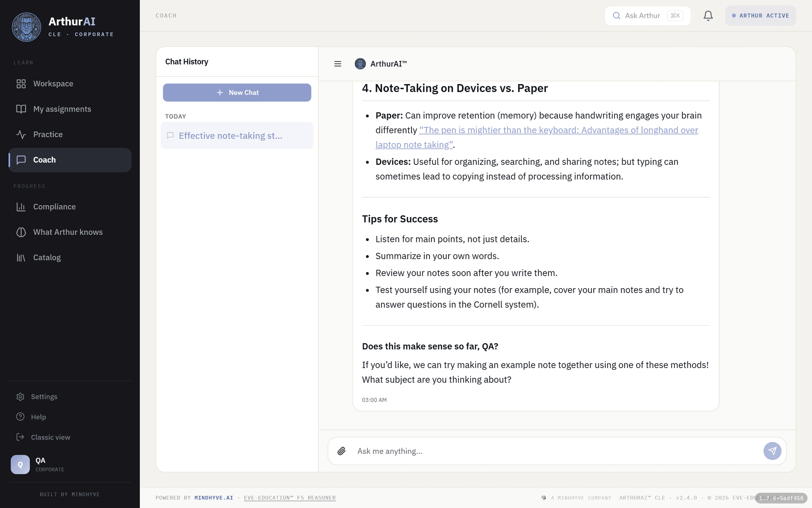The image size is (812, 508).
Task: Click the Ask Arthur search field
Action: pos(648,16)
